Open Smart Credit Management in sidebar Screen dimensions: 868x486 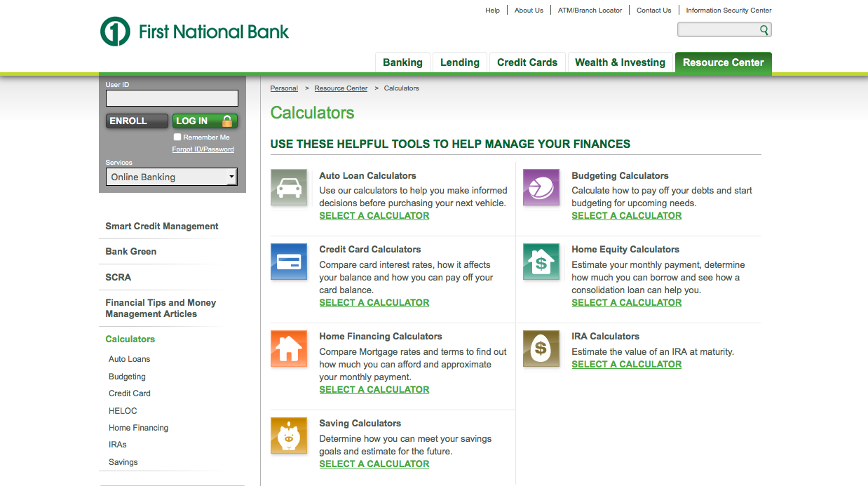coord(162,227)
